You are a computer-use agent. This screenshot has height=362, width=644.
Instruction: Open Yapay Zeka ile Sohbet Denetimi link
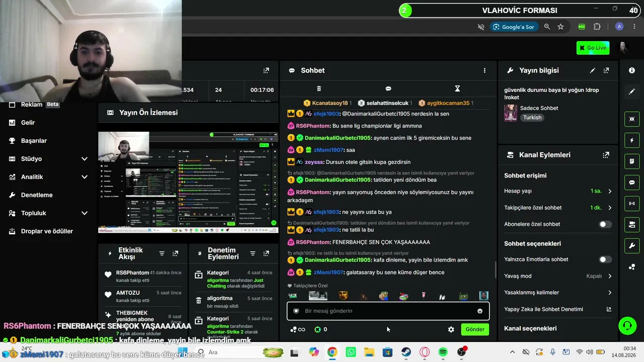pos(558,309)
